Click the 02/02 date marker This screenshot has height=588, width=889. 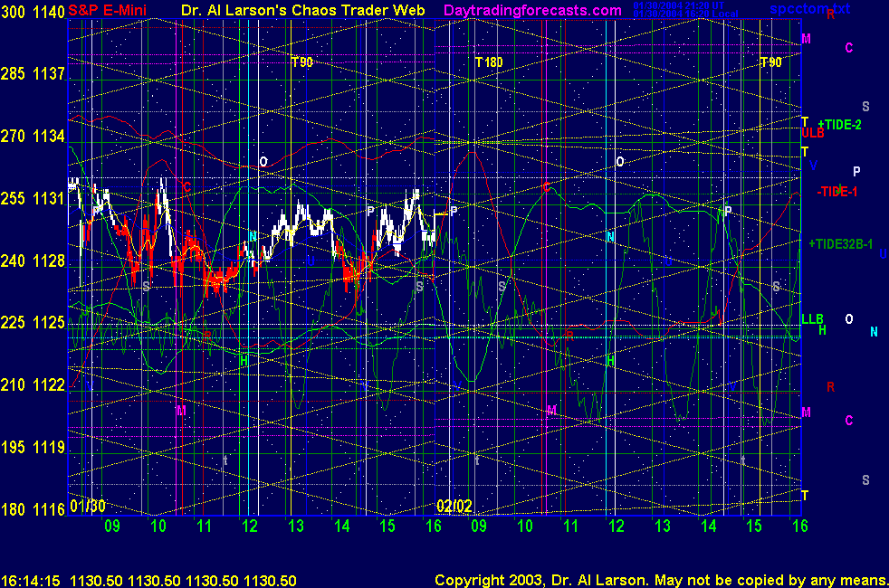454,506
